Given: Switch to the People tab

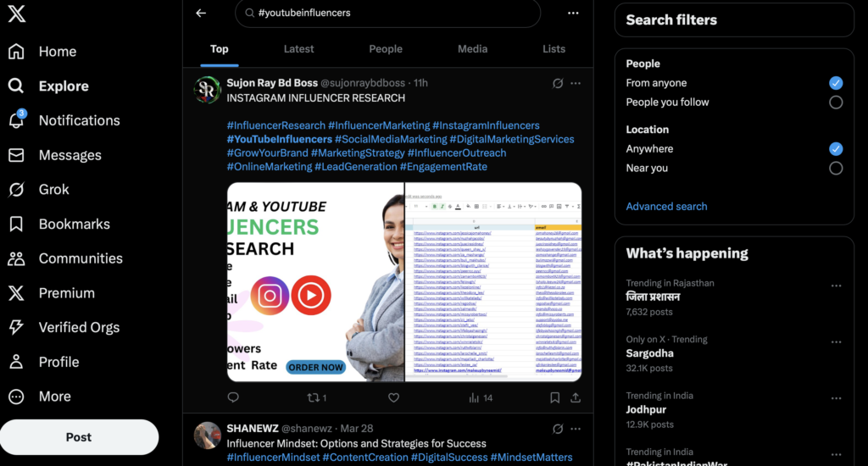Looking at the screenshot, I should pyautogui.click(x=386, y=49).
